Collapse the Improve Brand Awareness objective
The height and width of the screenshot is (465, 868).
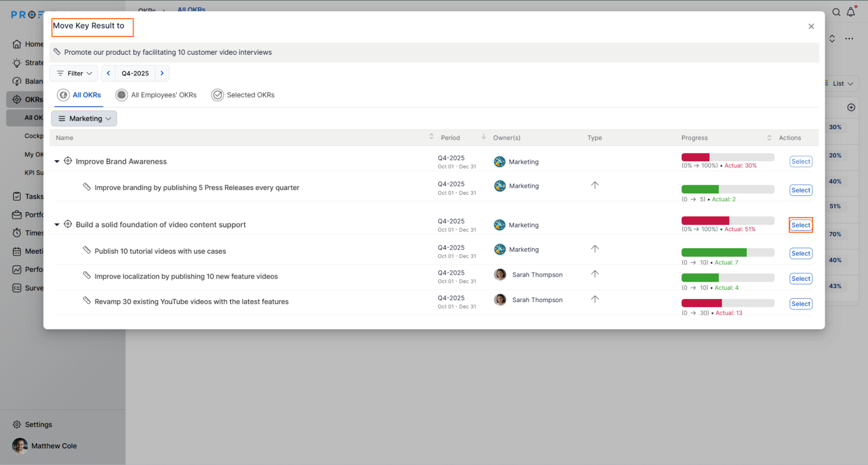coord(57,162)
